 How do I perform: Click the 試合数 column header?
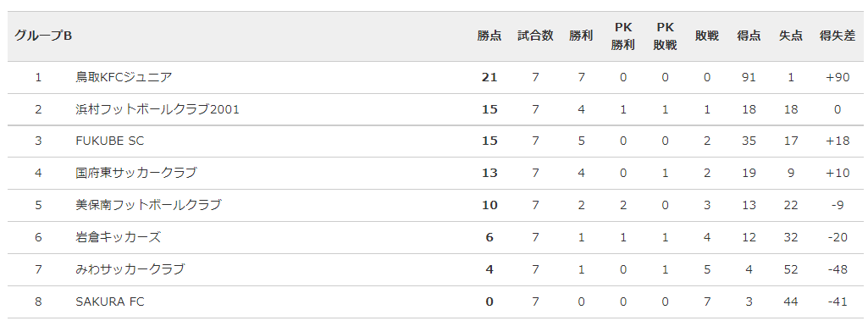pos(535,36)
